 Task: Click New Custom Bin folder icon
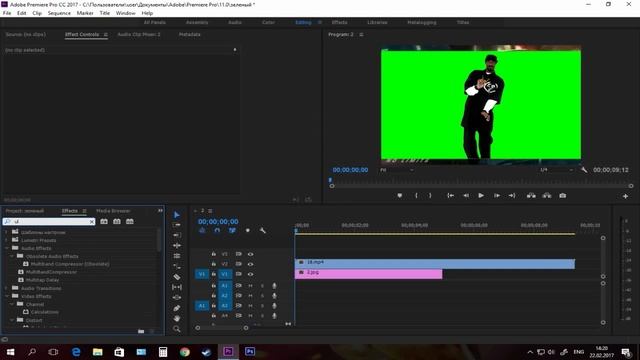pyautogui.click(x=141, y=331)
